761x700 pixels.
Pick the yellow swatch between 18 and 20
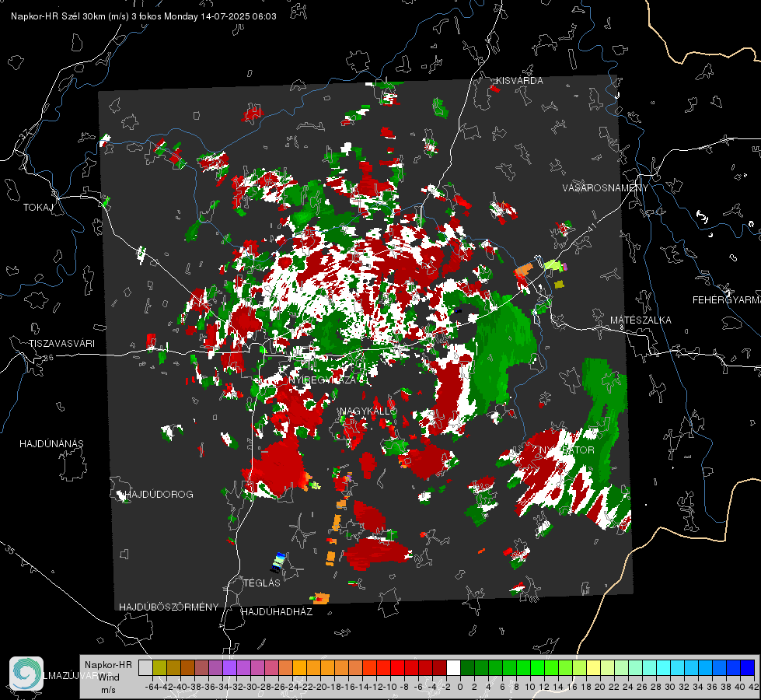593,668
